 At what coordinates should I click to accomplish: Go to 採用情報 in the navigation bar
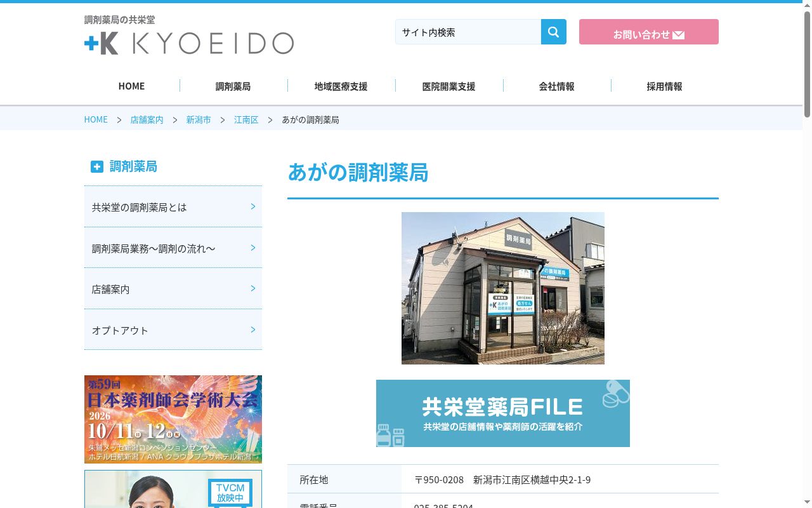(x=665, y=86)
